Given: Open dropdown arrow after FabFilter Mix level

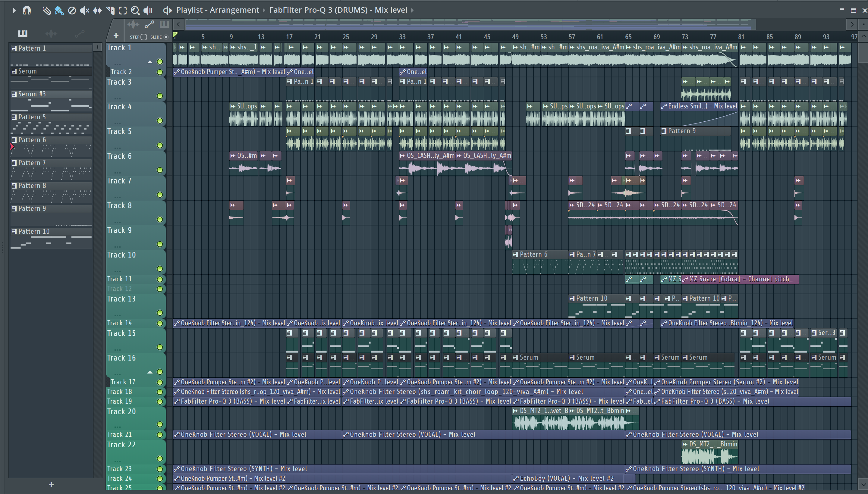Looking at the screenshot, I should point(412,10).
